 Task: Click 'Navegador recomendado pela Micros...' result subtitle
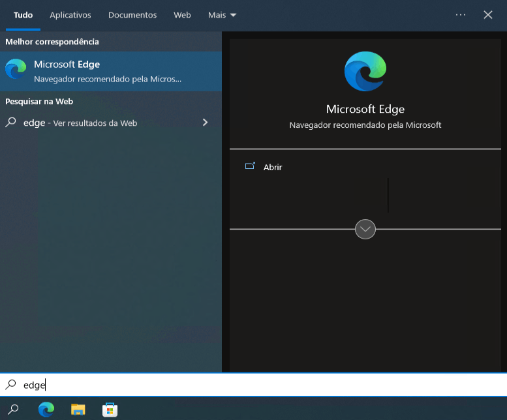click(108, 79)
